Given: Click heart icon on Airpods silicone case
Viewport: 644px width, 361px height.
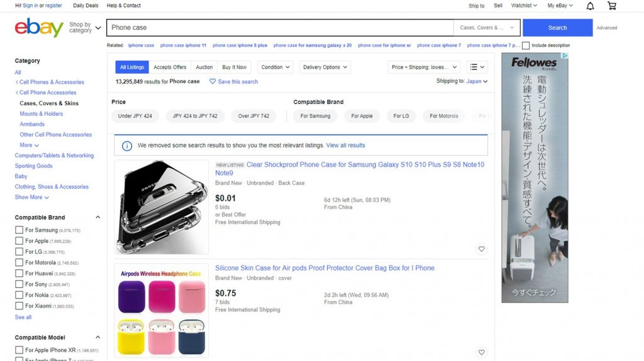Looking at the screenshot, I should 481,352.
